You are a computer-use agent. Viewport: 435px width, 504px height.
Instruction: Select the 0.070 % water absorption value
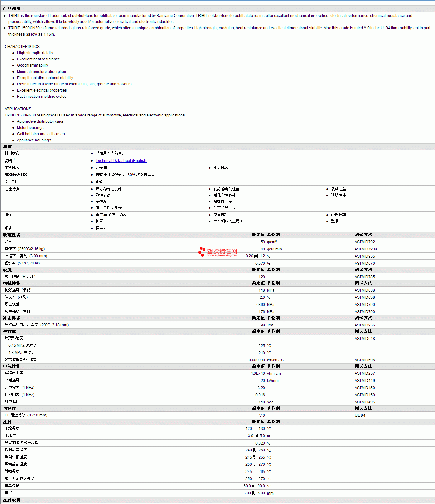(x=263, y=264)
